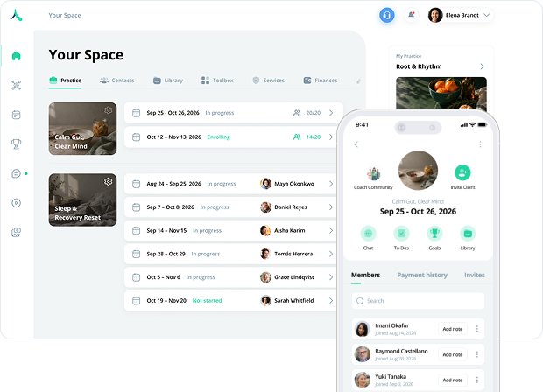Click the blue headset support icon
Screen dimensions: 543x392
387,15
